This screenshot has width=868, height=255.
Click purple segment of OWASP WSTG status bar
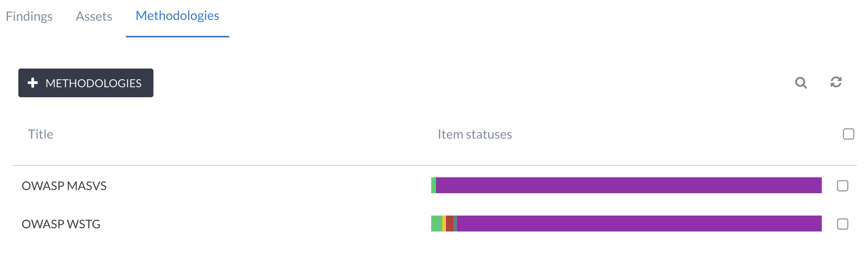coord(639,224)
